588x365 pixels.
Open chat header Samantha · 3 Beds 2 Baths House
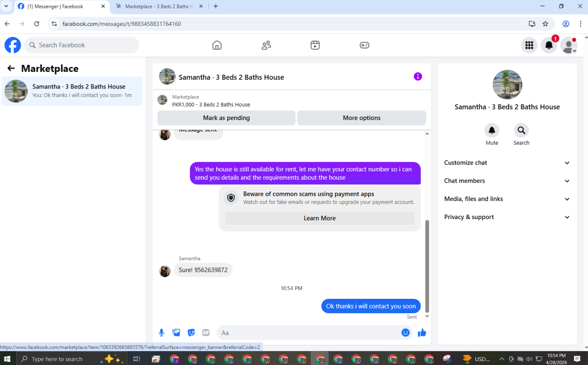click(231, 77)
